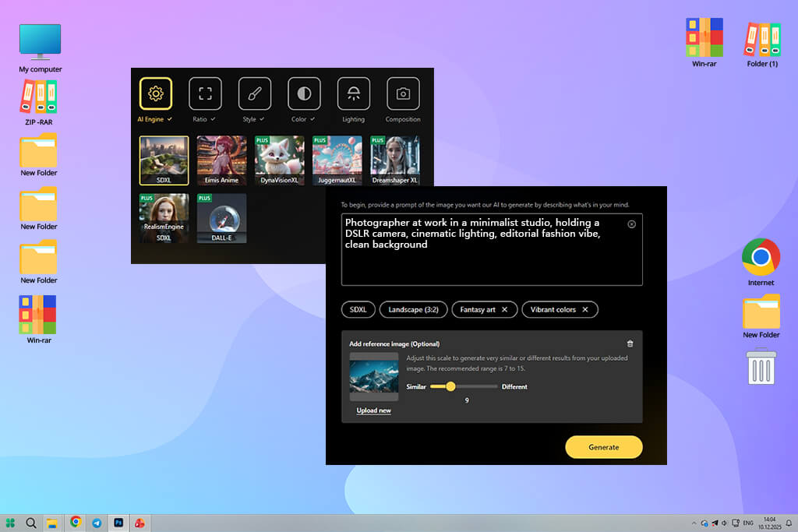
Task: Expand the AI Engine dropdown label
Action: [155, 119]
